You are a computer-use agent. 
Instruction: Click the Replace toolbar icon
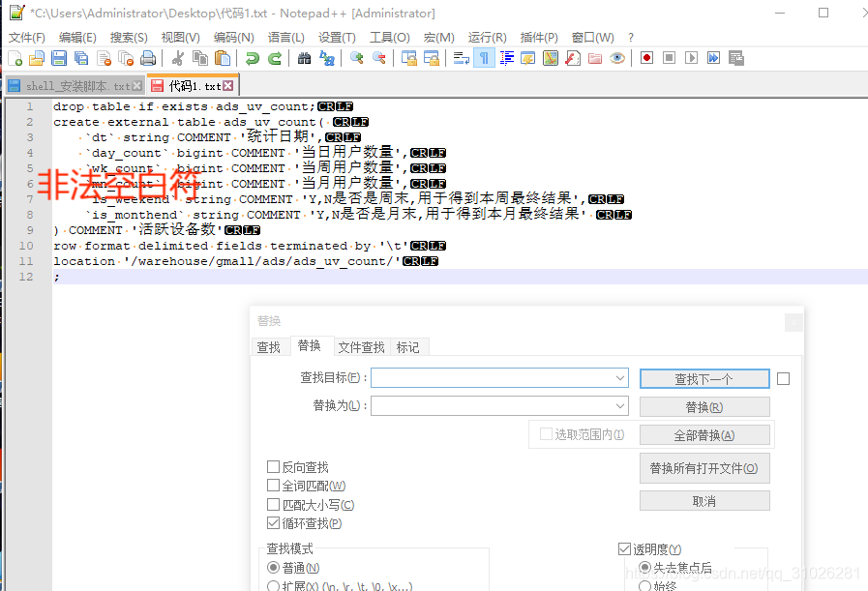pos(327,58)
